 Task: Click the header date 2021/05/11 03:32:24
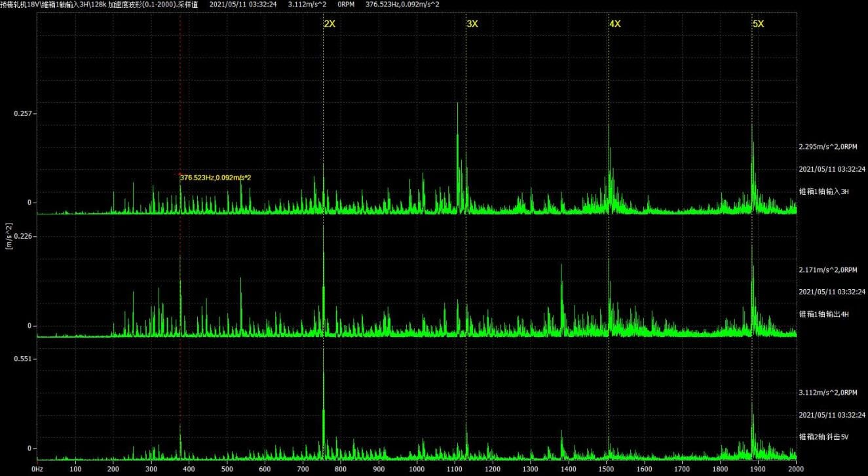tap(242, 5)
